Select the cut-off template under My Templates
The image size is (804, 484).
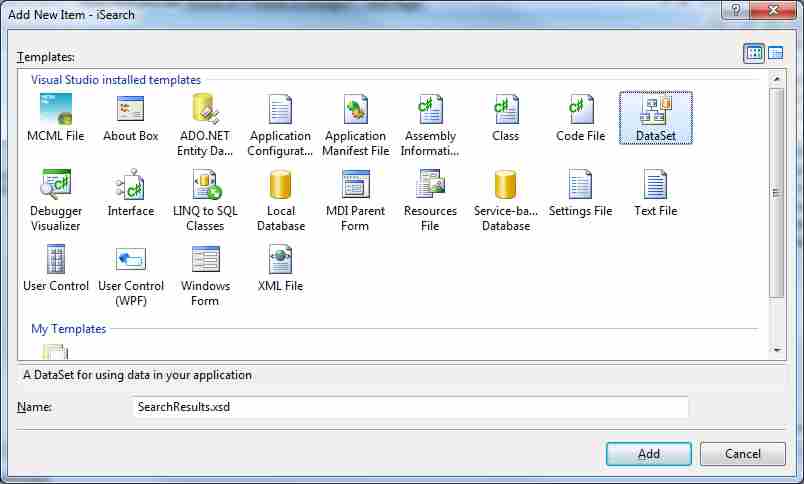[55, 352]
